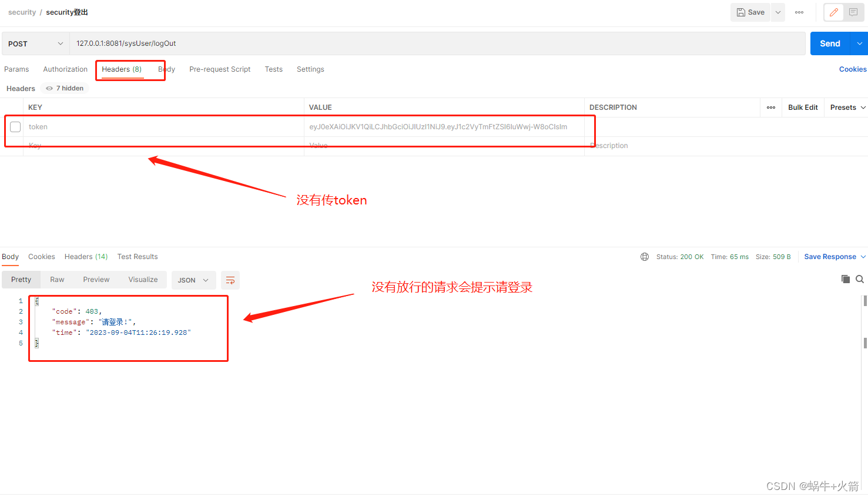Click the security breadcrumb link
This screenshot has width=868, height=497.
click(22, 12)
